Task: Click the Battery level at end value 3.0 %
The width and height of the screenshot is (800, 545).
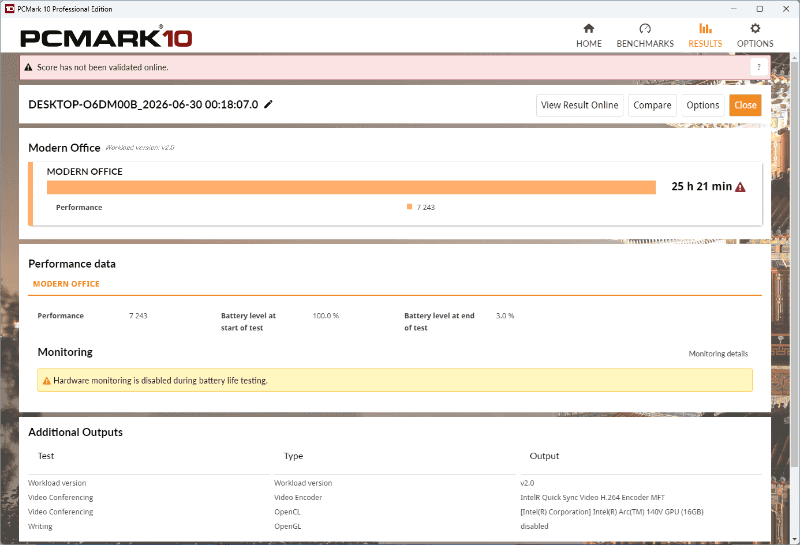Action: 505,316
